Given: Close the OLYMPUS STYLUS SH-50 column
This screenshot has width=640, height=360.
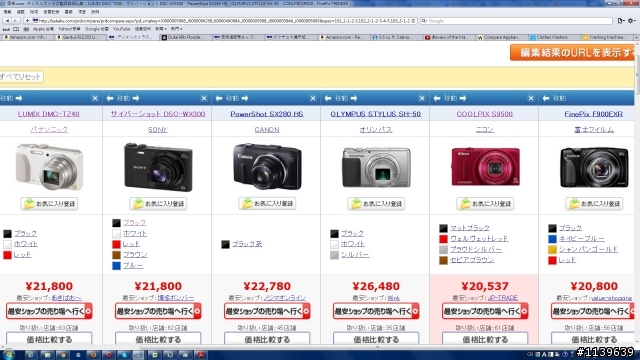Looking at the screenshot, I should [422, 98].
